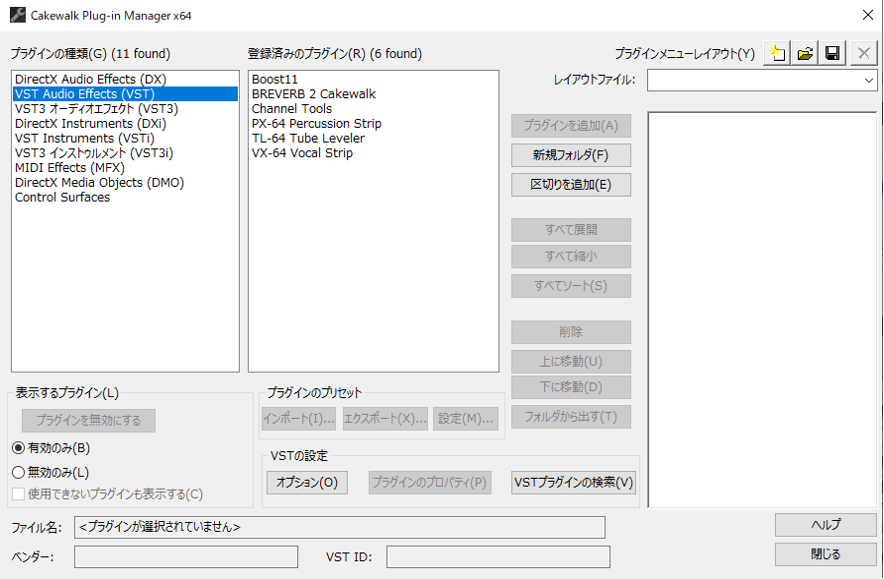Select MIDI Effects (MFX) category
884x579 pixels.
click(x=70, y=167)
